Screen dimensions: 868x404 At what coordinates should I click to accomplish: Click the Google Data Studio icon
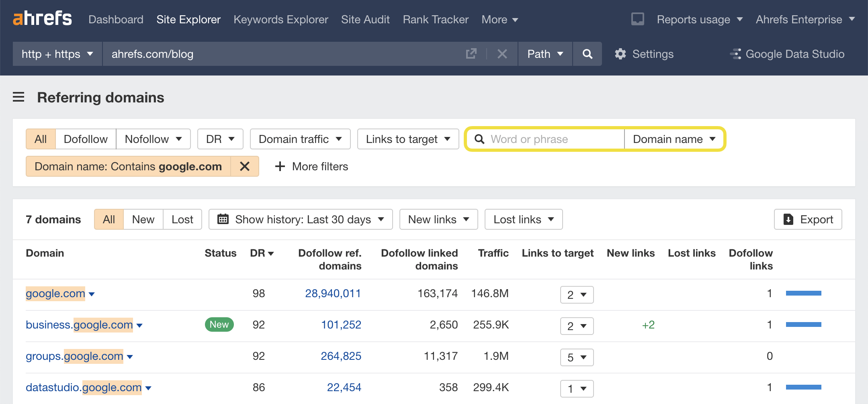coord(736,54)
